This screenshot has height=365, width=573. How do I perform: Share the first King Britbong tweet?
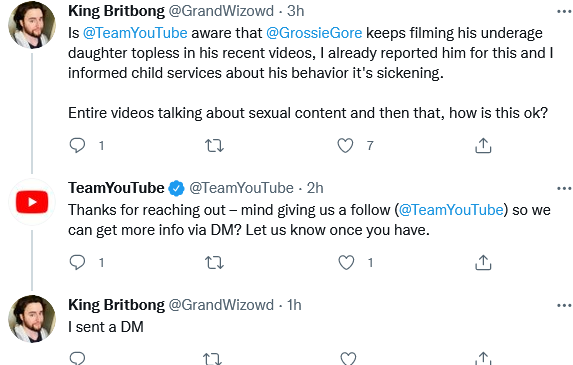click(483, 145)
